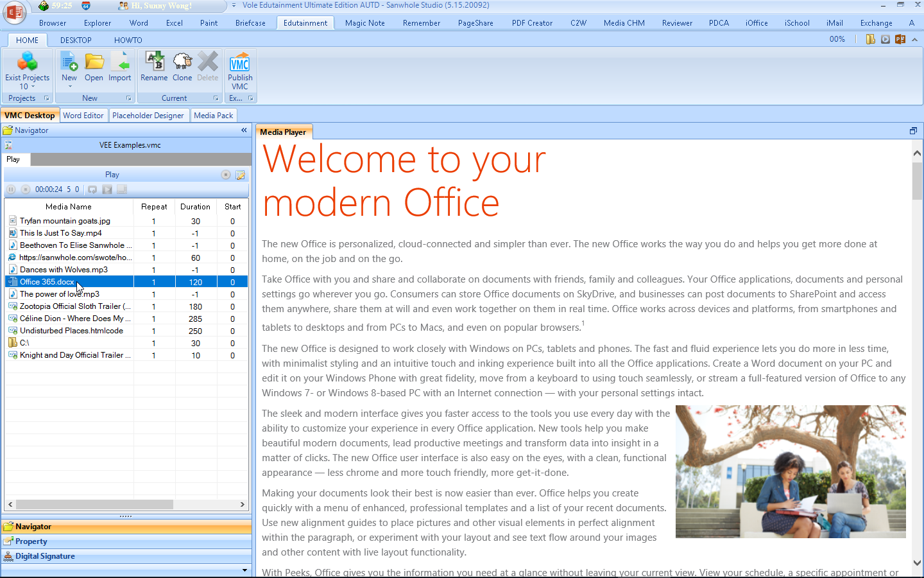Collapse the Navigator panel with the double chevron
Viewport: 924px width, 578px height.
[x=244, y=130]
